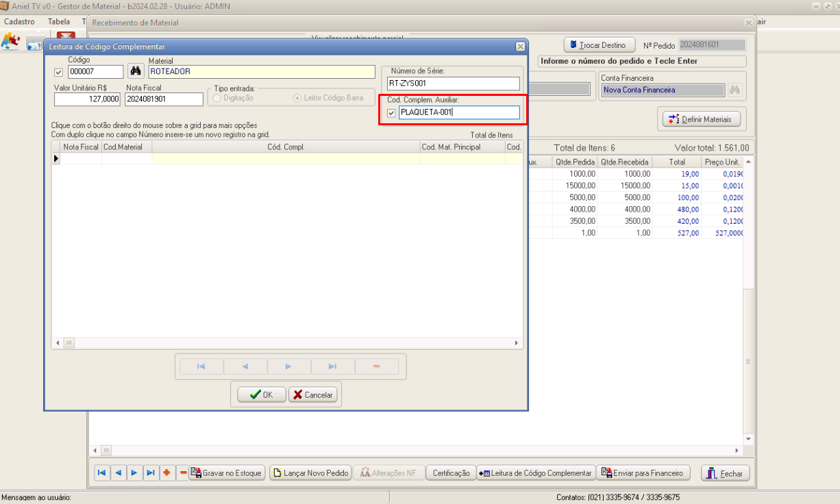Open the Tabela menu
This screenshot has height=504, width=840.
[59, 21]
